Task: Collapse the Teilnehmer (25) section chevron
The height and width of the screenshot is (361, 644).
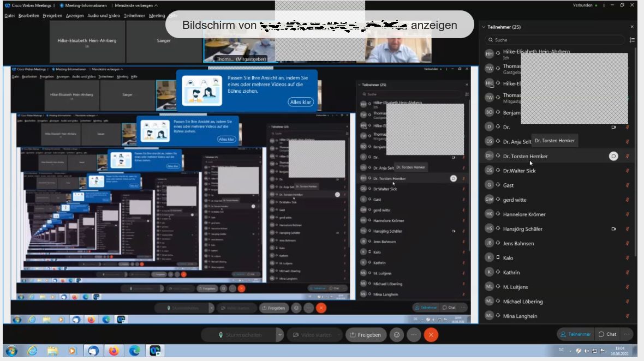Action: click(x=484, y=27)
